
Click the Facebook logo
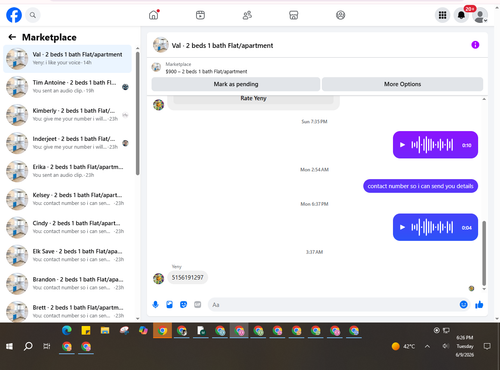pyautogui.click(x=14, y=15)
